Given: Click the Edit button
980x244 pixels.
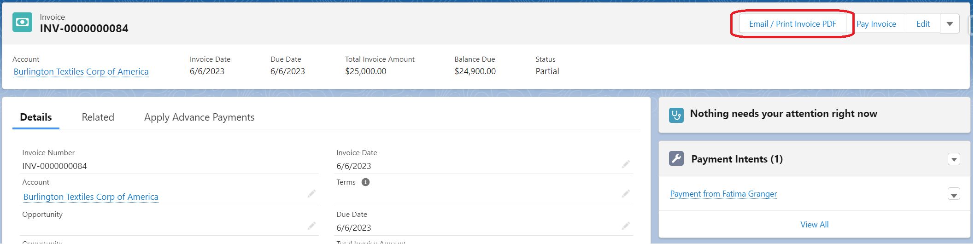Looking at the screenshot, I should click(923, 24).
